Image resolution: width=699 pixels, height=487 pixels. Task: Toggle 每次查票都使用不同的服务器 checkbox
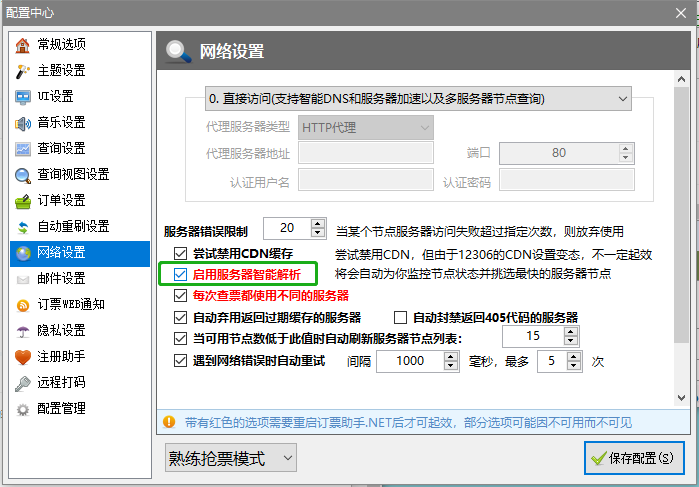(180, 295)
